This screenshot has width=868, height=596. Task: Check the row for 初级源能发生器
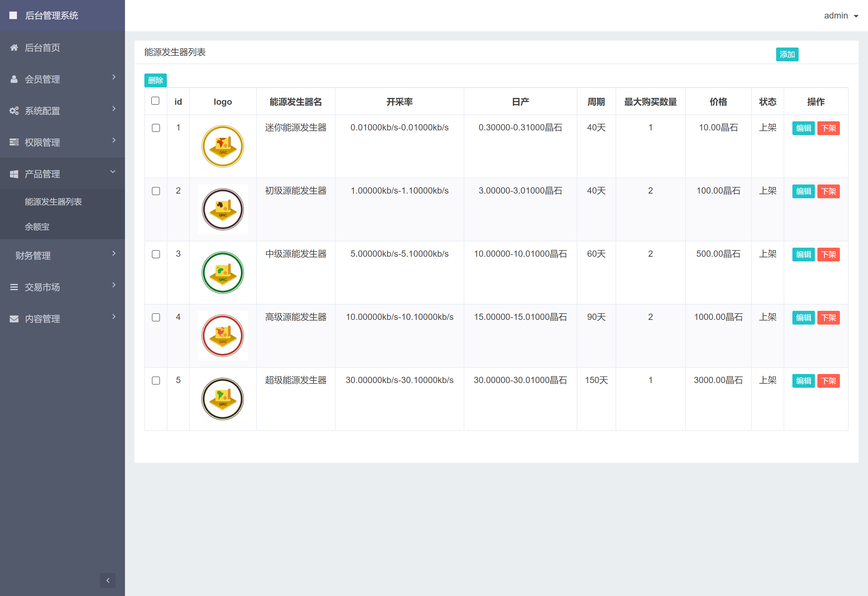(x=156, y=191)
